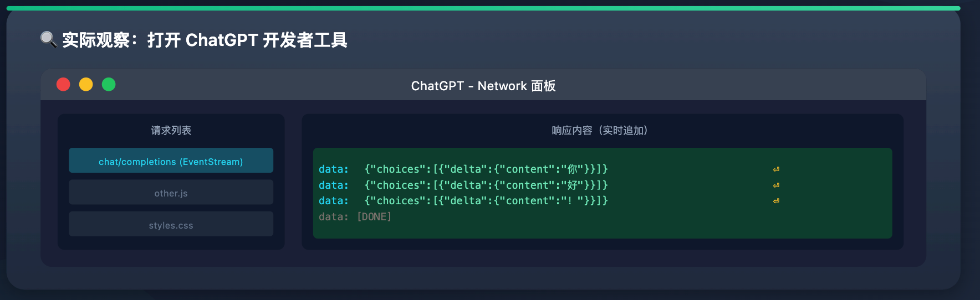Click the yellow minimize dot in window header
Viewport: 980px width, 300px height.
coord(86,84)
